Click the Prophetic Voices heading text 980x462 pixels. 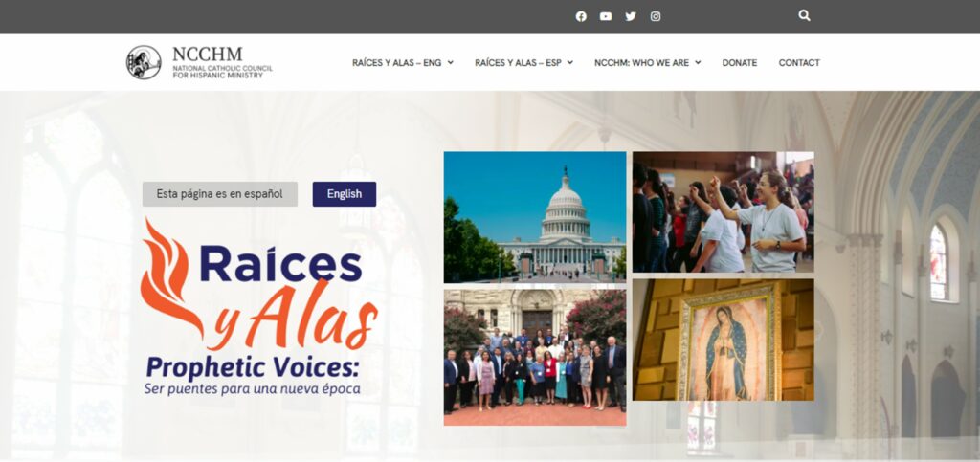pyautogui.click(x=253, y=367)
